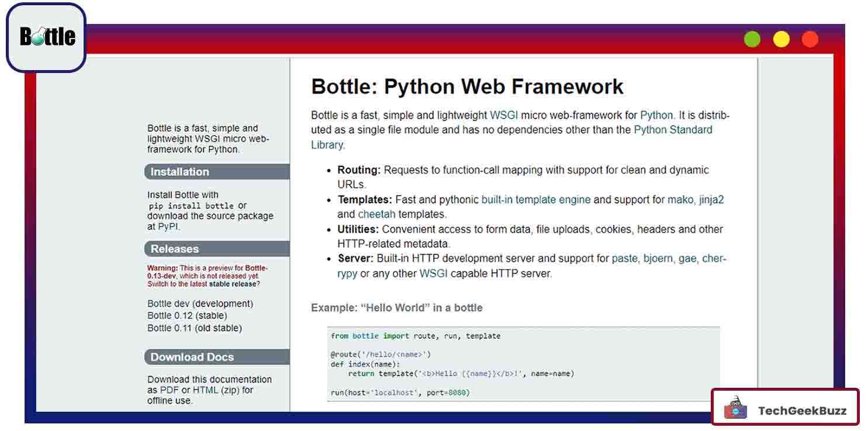Click the Bottle logo icon
This screenshot has width=868, height=431.
(x=47, y=37)
